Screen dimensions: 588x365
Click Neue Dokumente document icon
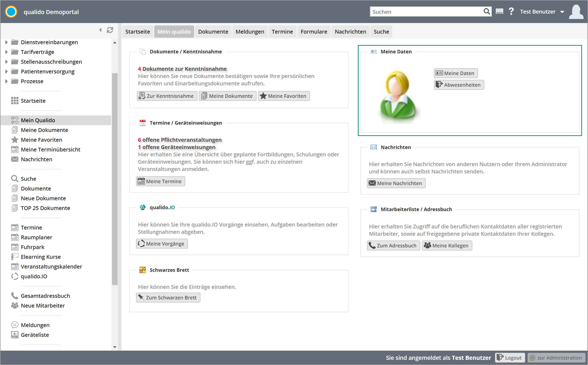(x=15, y=198)
